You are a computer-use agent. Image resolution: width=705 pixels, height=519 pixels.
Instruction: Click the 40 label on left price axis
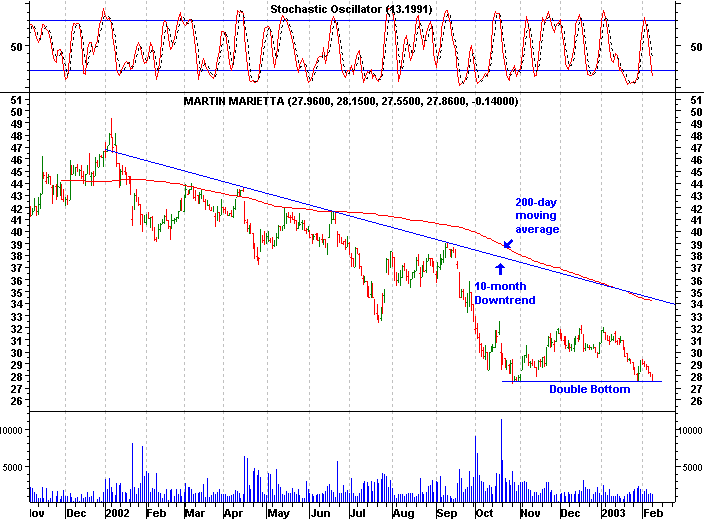[16, 232]
